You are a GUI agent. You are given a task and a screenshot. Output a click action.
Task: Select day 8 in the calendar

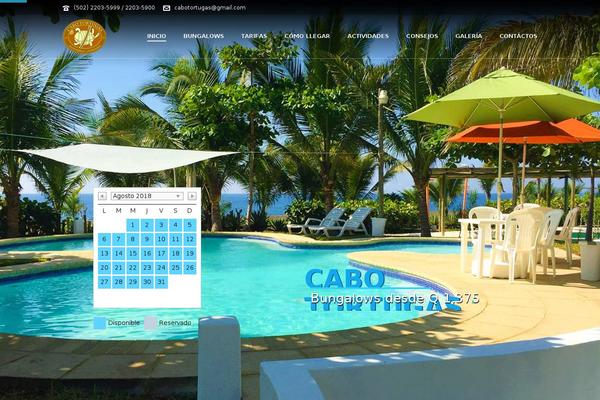132,239
